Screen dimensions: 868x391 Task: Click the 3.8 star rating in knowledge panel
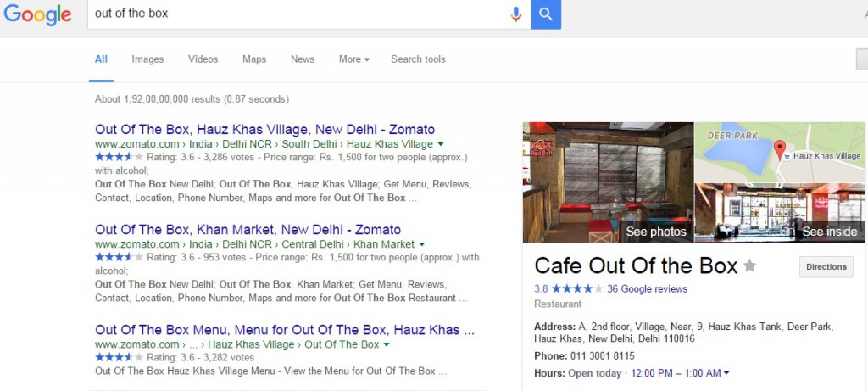(569, 288)
